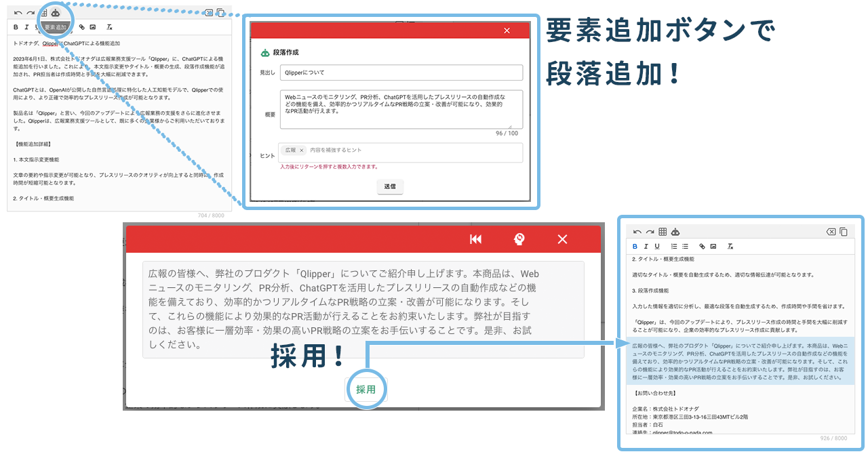Click the green robot icon beside 段落作成

pyautogui.click(x=265, y=52)
